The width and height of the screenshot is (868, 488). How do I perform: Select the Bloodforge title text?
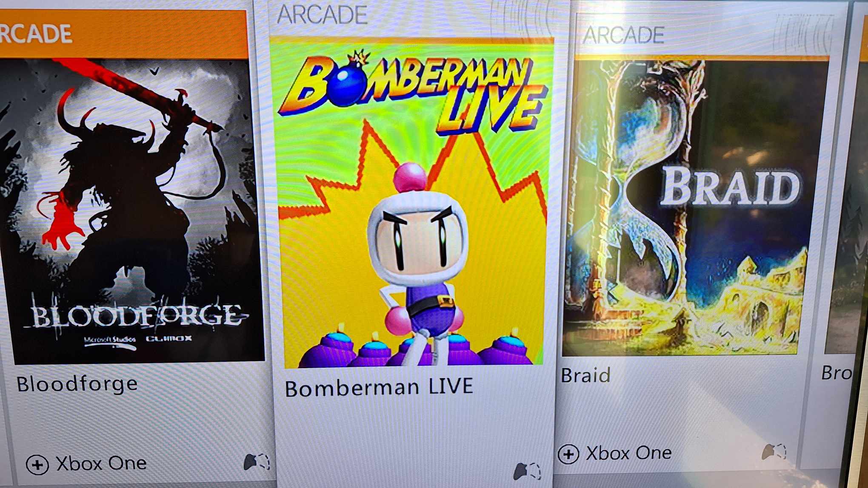(x=77, y=384)
